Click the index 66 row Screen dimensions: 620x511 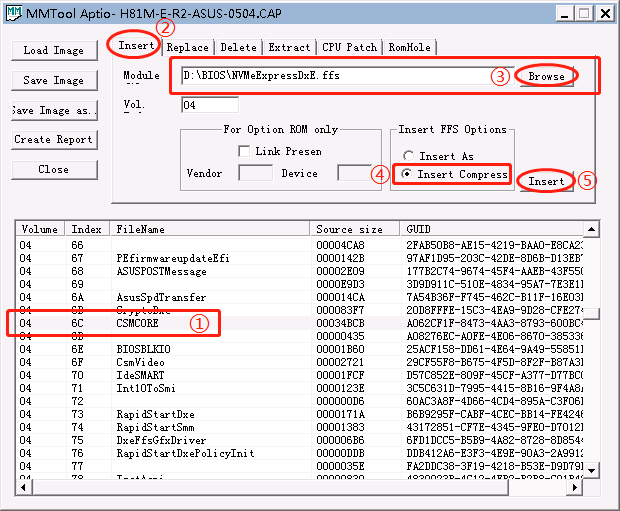click(300, 245)
